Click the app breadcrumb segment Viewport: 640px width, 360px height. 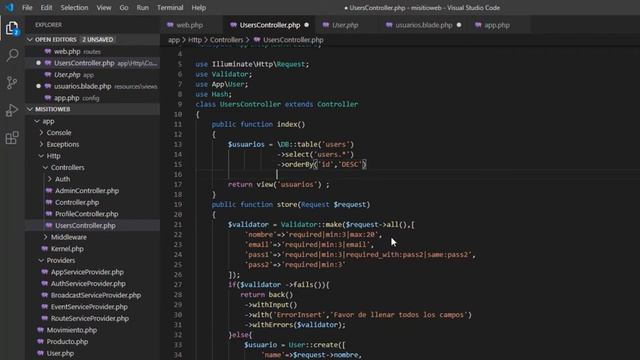[173, 40]
